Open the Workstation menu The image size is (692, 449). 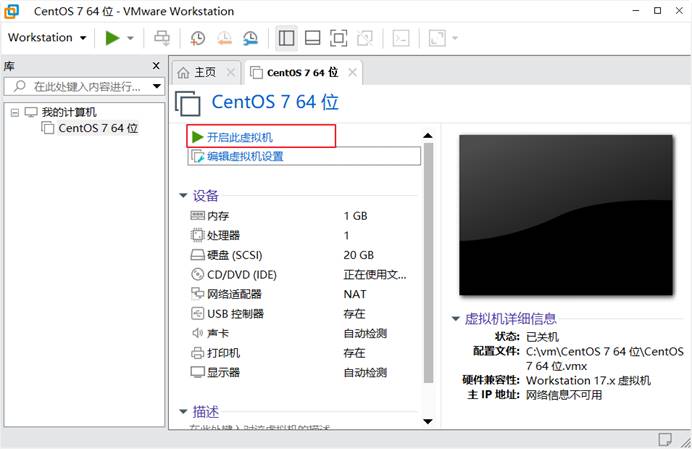[x=47, y=38]
